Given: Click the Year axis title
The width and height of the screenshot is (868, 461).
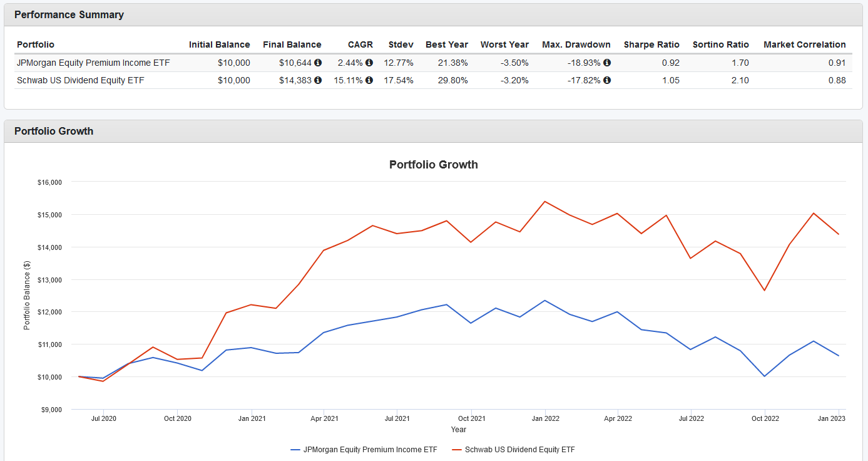Looking at the screenshot, I should point(459,430).
